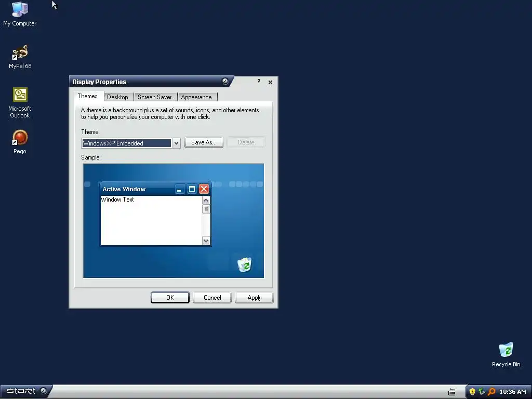Click OK to confirm display settings
This screenshot has height=399, width=532.
click(x=170, y=298)
